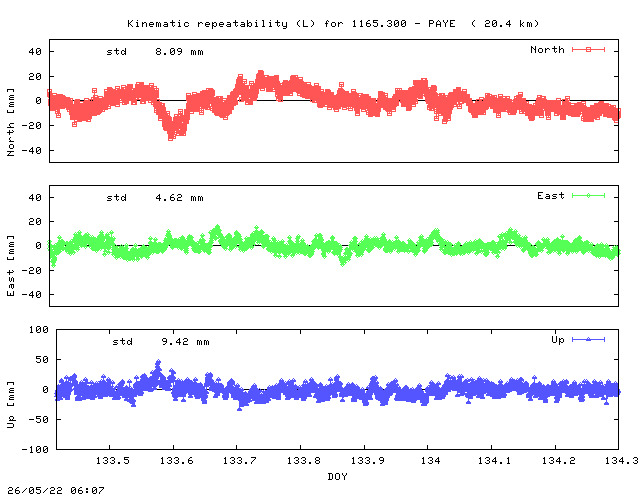Click the 133.8 x-axis tick label
The height and width of the screenshot is (496, 640).
pos(303,461)
